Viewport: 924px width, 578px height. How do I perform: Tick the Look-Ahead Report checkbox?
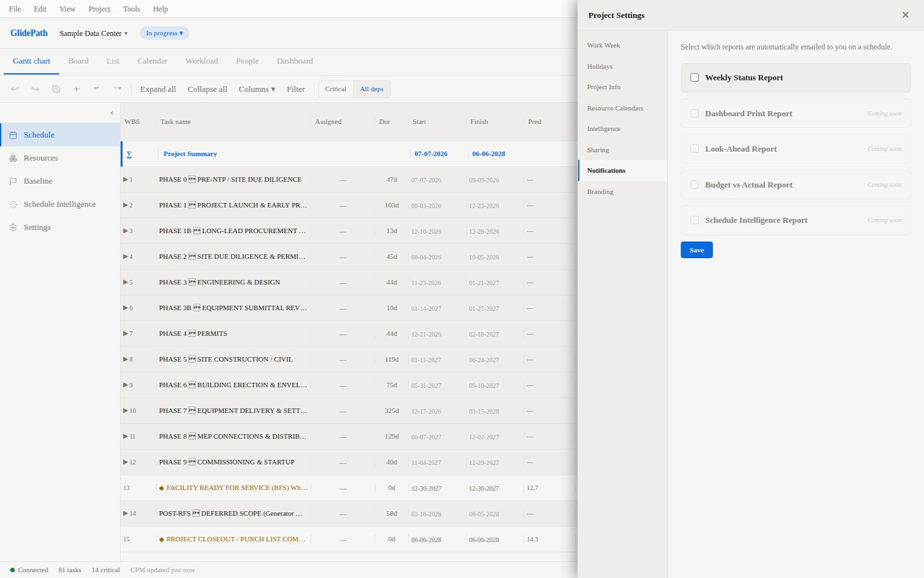(x=694, y=148)
